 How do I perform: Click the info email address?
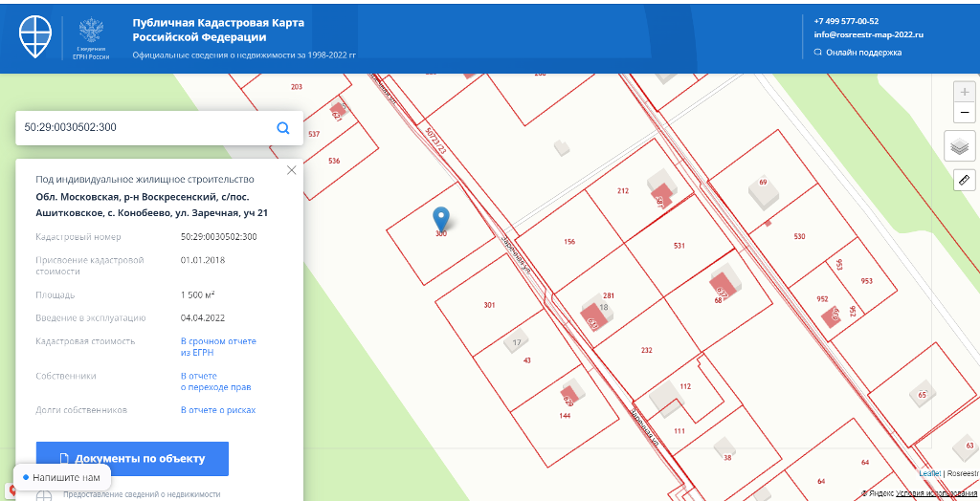coord(868,34)
